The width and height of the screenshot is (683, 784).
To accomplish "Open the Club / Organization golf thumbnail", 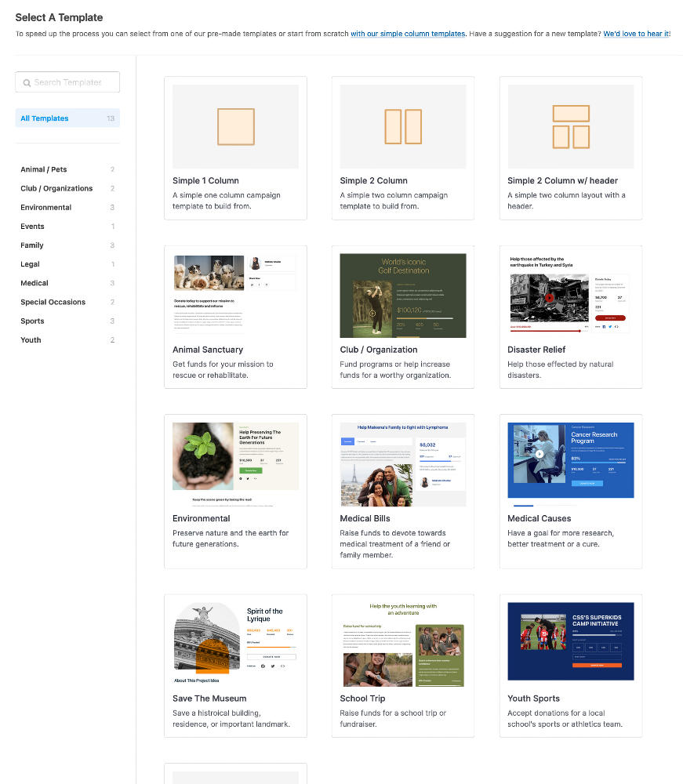I will pos(403,296).
